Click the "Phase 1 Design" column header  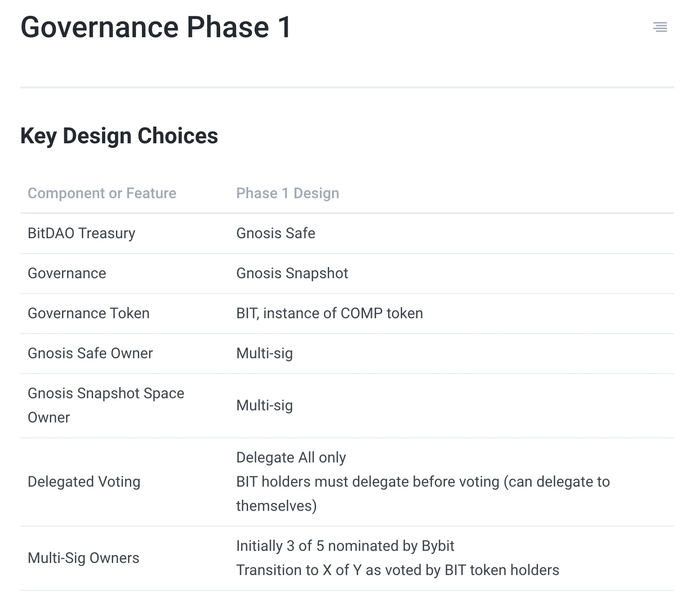coord(288,193)
